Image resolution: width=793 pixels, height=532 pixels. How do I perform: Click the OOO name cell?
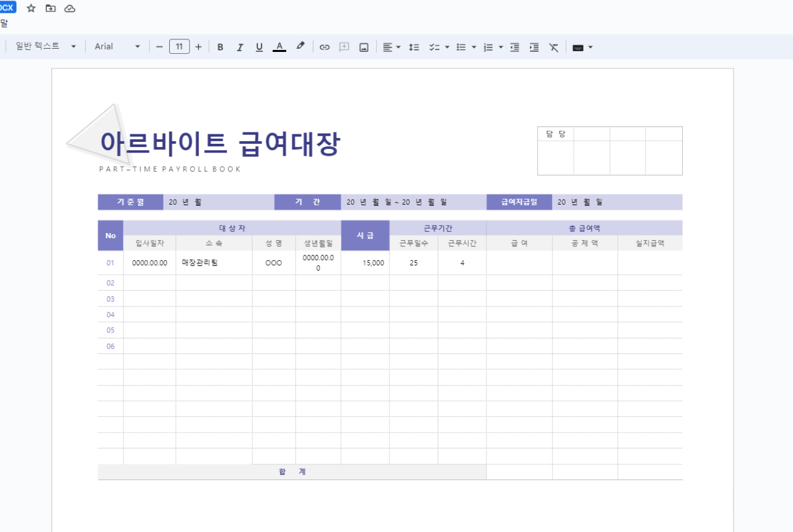pos(274,263)
